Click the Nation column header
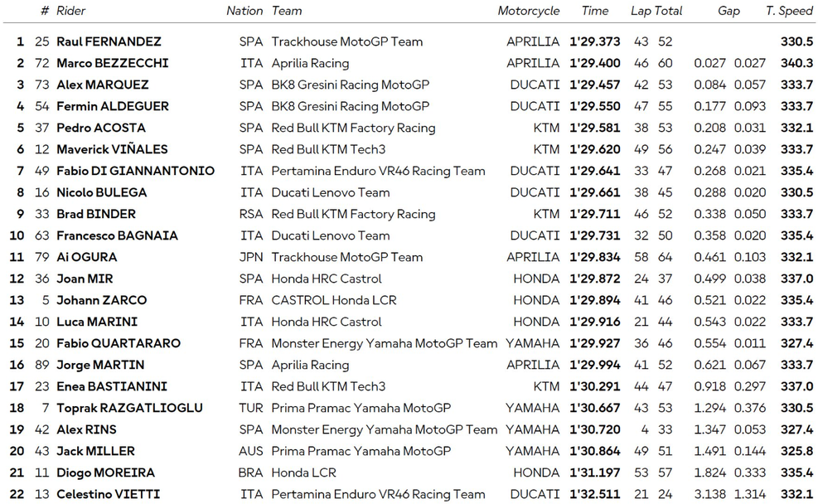Viewport: 818px width, 504px height. [244, 11]
